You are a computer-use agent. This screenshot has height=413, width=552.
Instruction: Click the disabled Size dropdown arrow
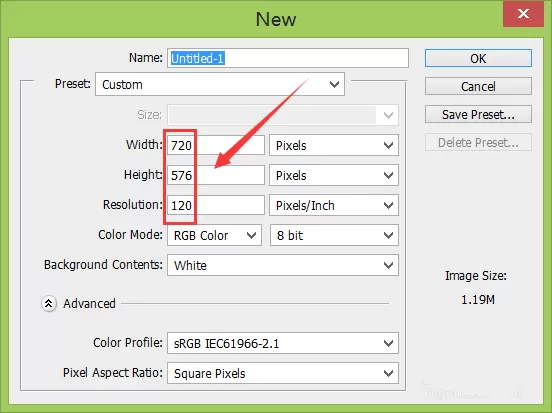pos(388,115)
